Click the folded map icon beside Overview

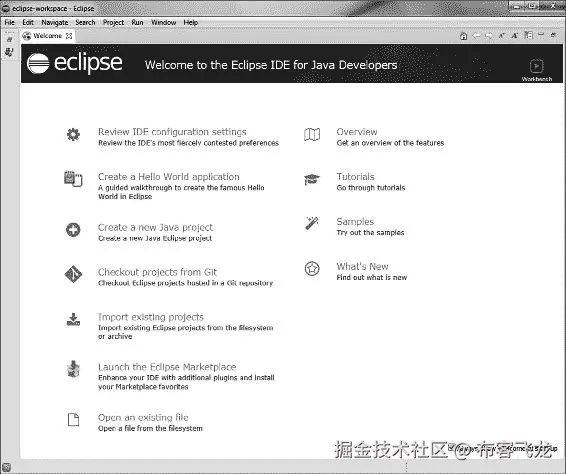(312, 135)
